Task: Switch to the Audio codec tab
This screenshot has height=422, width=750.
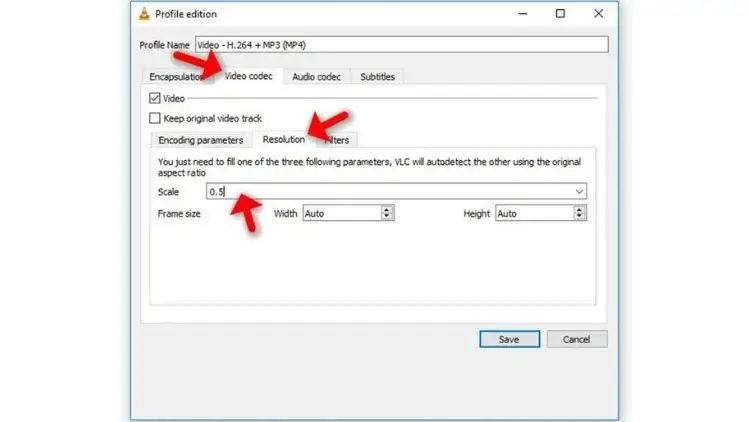Action: tap(316, 77)
